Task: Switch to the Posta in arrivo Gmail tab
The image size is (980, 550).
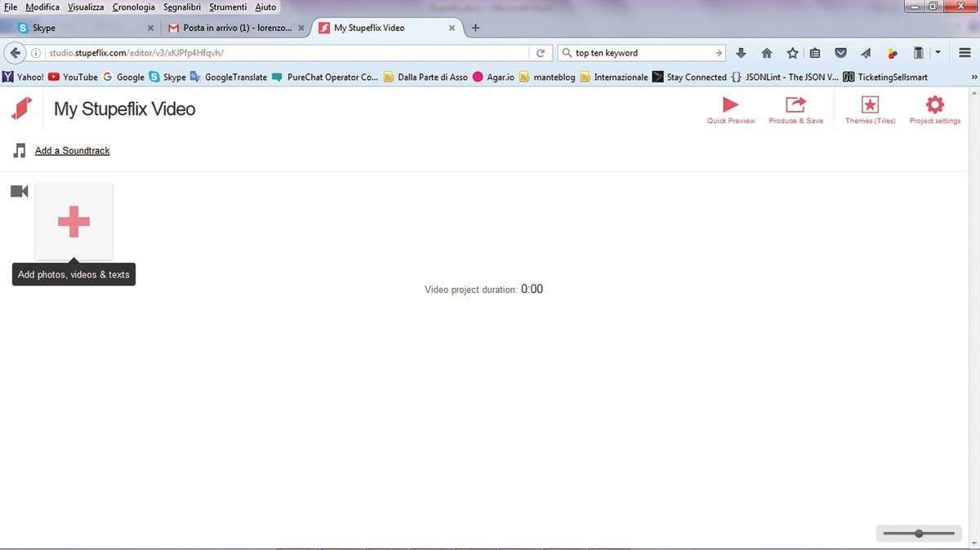Action: (x=236, y=28)
